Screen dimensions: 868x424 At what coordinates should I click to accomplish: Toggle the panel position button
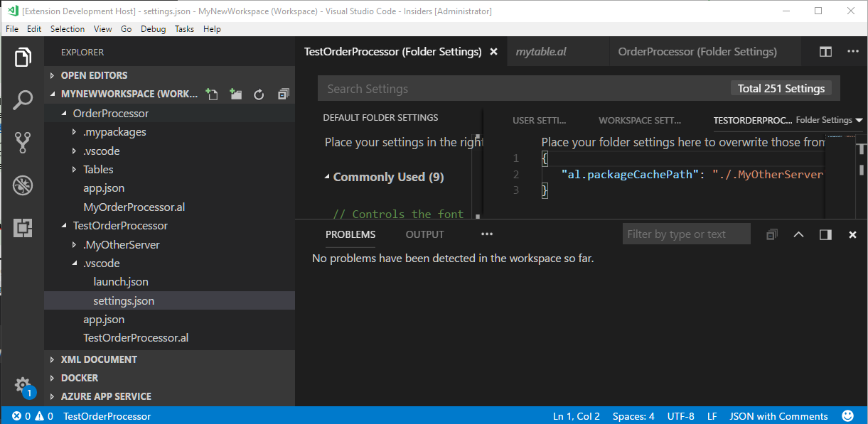825,234
